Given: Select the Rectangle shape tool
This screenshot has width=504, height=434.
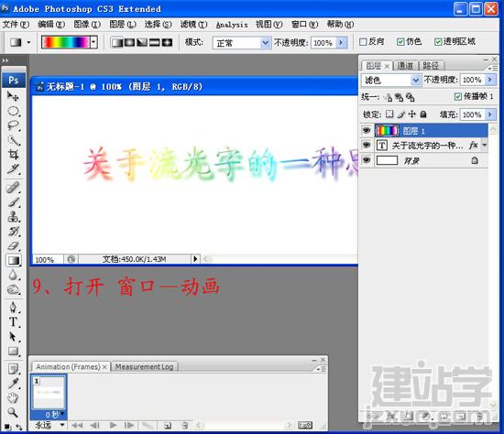Looking at the screenshot, I should pyautogui.click(x=13, y=351).
